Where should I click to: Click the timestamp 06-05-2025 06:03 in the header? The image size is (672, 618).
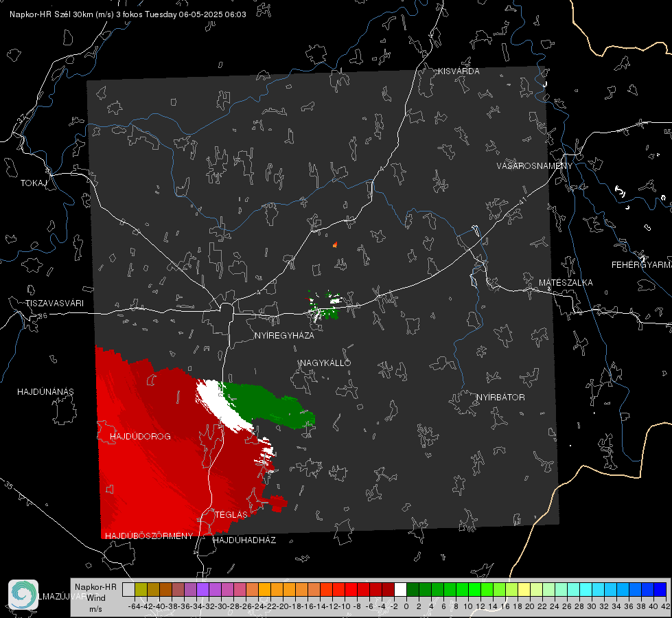212,14
